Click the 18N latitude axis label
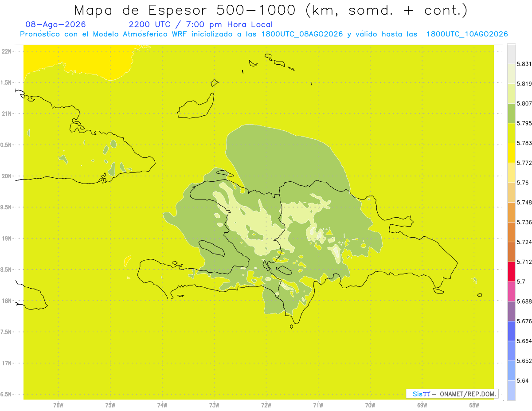532x411 pixels. click(x=7, y=301)
